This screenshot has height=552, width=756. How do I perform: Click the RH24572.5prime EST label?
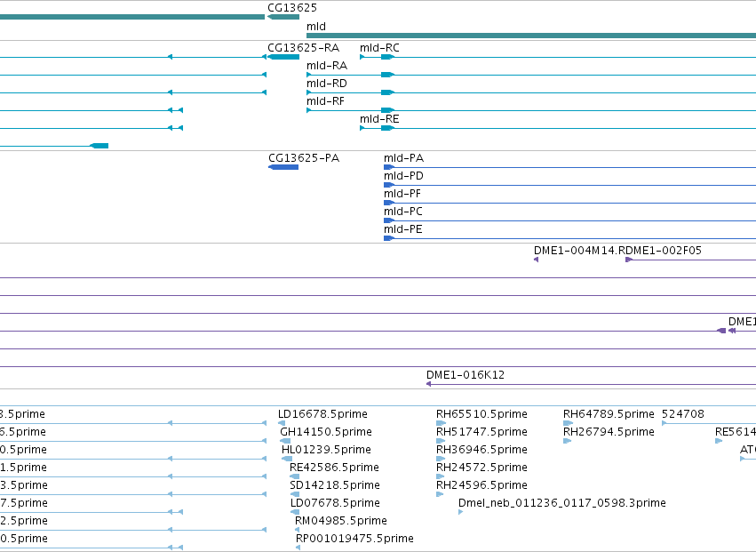click(481, 468)
